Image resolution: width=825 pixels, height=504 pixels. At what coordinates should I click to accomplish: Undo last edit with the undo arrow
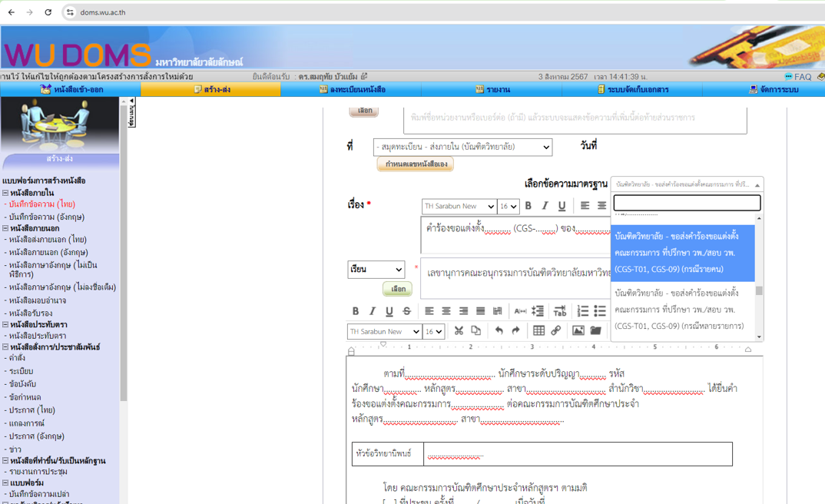pyautogui.click(x=499, y=331)
